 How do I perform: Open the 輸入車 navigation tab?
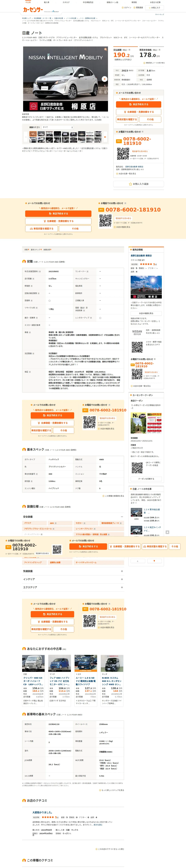[47, 2]
